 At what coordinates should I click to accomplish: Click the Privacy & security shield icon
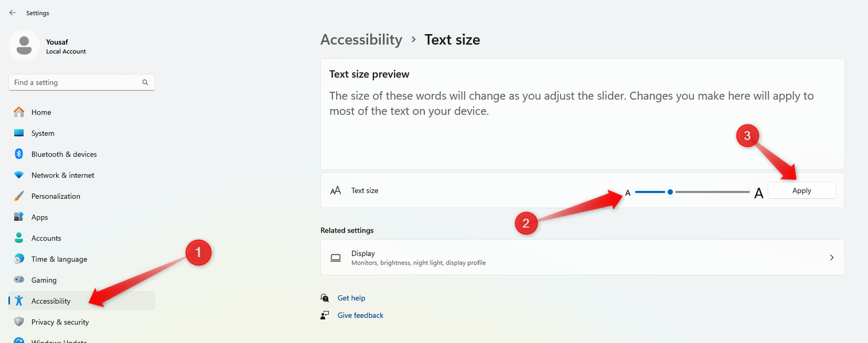pos(19,322)
